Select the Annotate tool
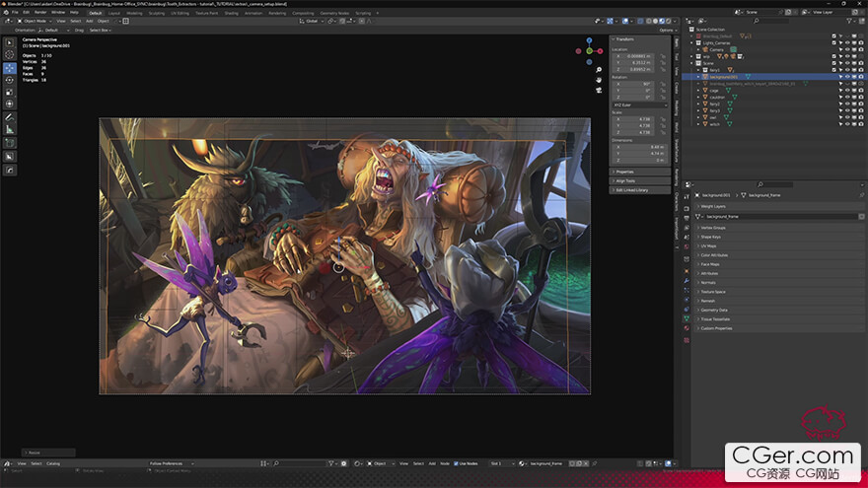Image resolution: width=868 pixels, height=488 pixels. pos(10,117)
